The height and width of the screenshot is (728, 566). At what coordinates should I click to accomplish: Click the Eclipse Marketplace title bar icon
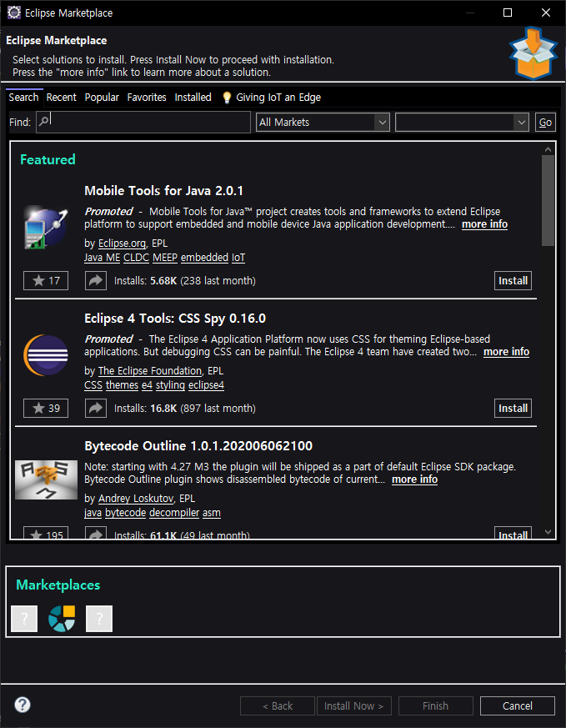tap(14, 13)
